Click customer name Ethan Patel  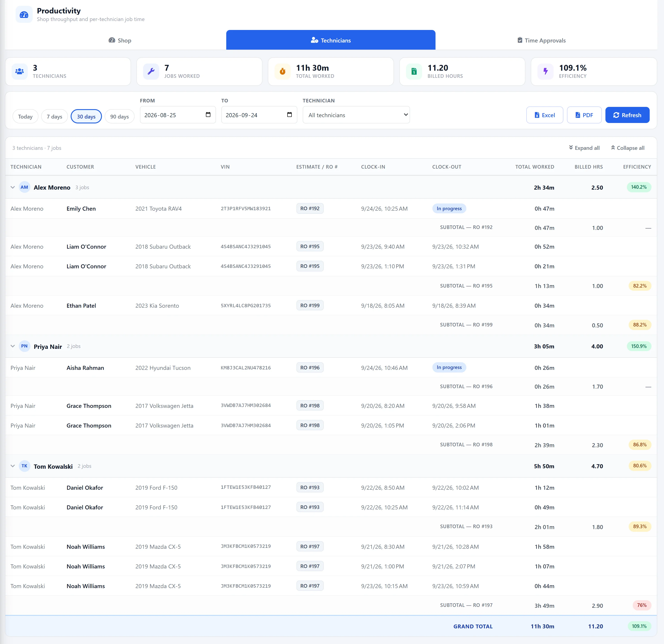point(81,306)
